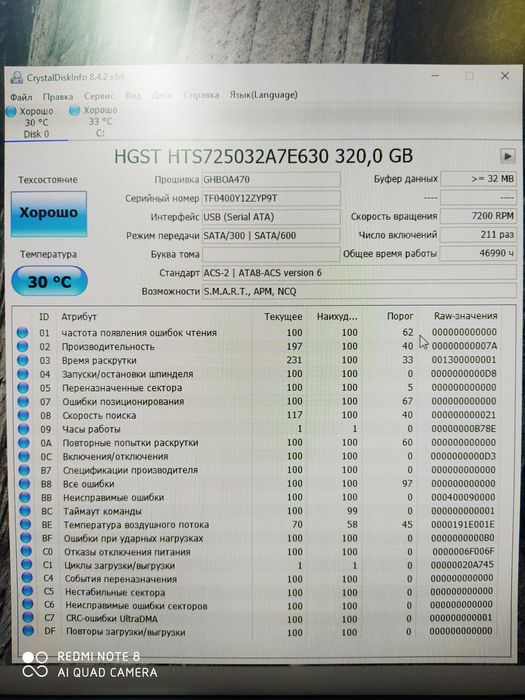Open the Справка menu
The image size is (525, 700).
pos(201,95)
